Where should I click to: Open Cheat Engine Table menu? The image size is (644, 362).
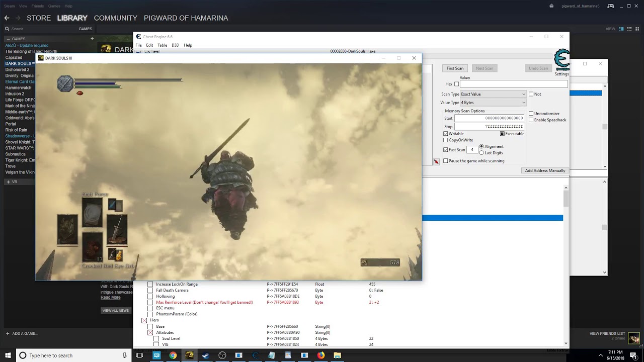point(162,45)
